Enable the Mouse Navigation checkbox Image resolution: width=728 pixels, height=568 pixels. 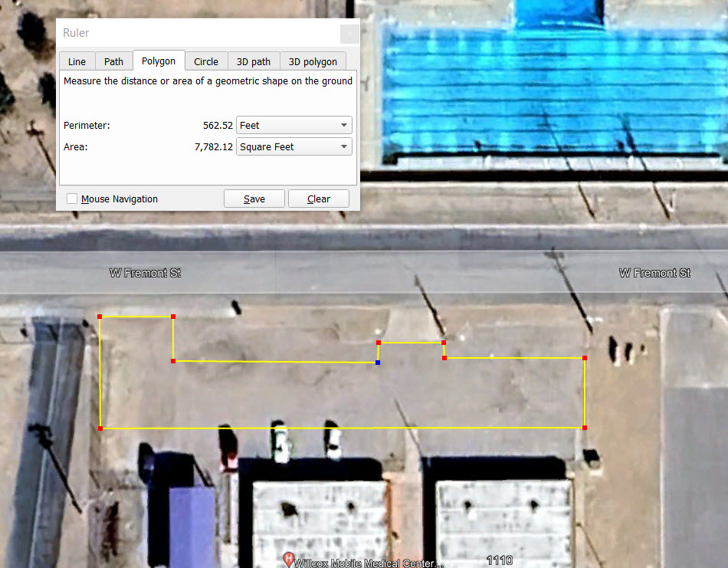(72, 199)
